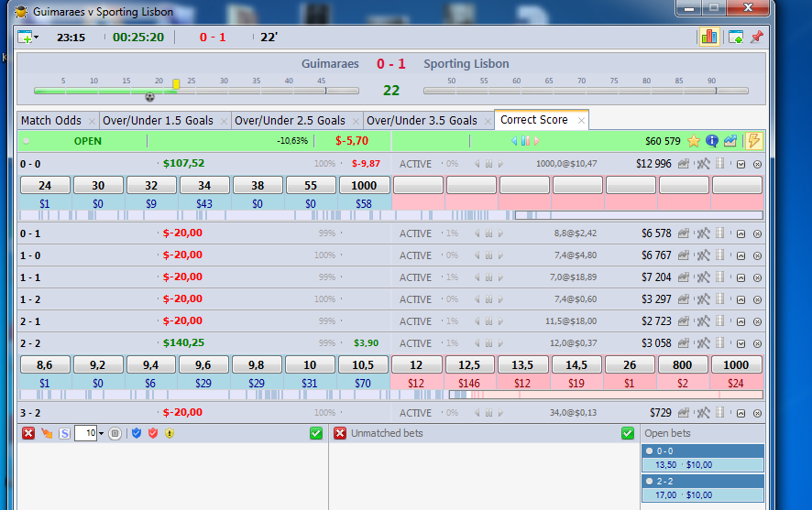Click the yellow match-time marker on timeline
Viewport: 812px width, 510px height.
click(x=176, y=84)
